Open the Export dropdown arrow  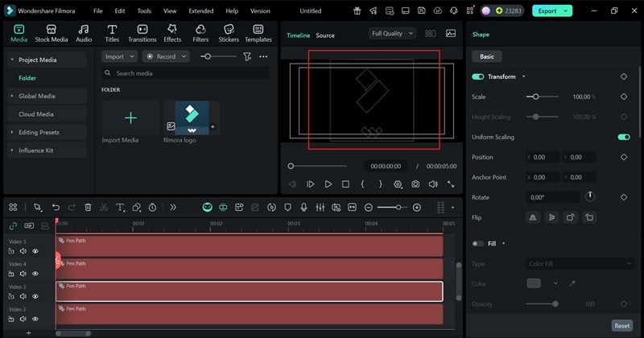[566, 10]
